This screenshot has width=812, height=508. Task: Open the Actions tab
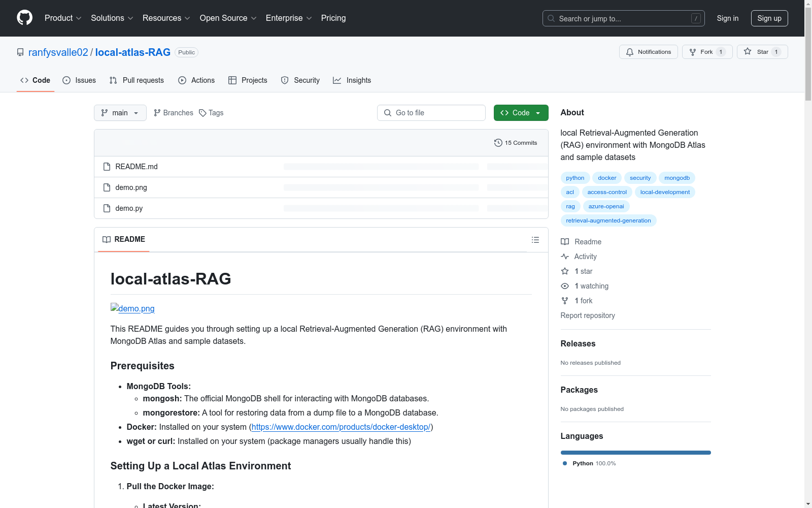point(196,80)
